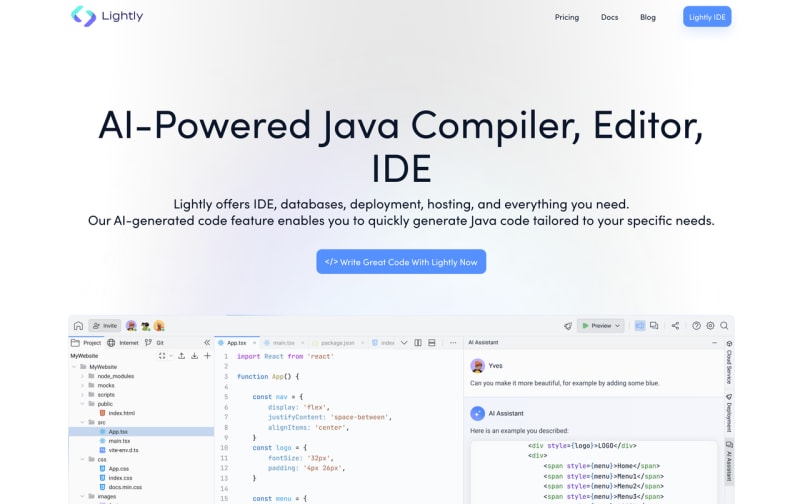Click the chat bubbles icon
Screen dimensions: 800x504
[x=654, y=325]
